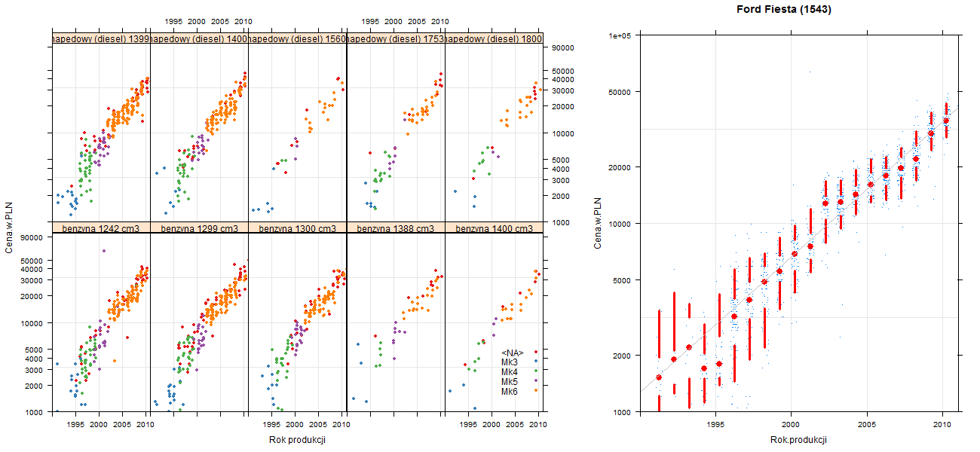The width and height of the screenshot is (980, 452).
Task: Select the diesel 1800 panel header
Action: click(493, 38)
